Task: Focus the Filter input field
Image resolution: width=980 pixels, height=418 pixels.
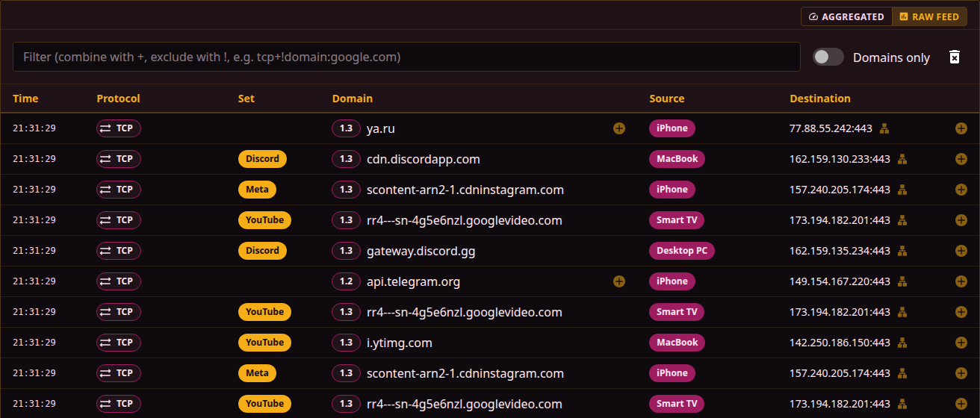Action: [x=406, y=57]
